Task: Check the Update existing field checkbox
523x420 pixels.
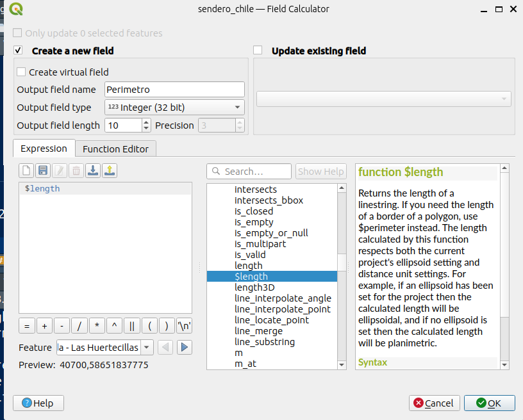Action: click(258, 51)
